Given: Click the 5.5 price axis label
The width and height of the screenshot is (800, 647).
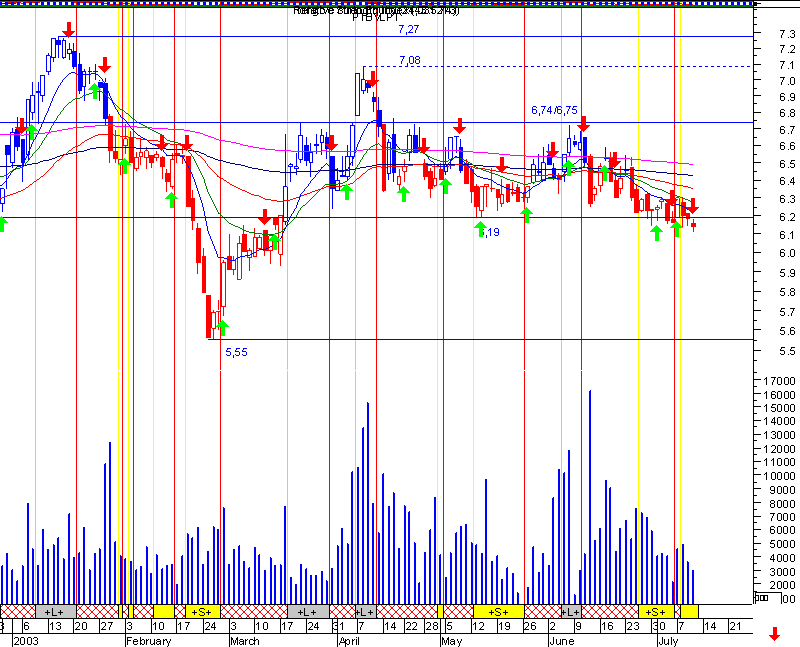Looking at the screenshot, I should click(787, 351).
